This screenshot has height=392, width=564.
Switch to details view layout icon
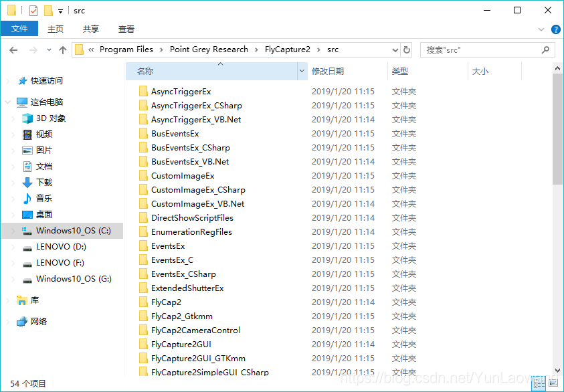539,384
